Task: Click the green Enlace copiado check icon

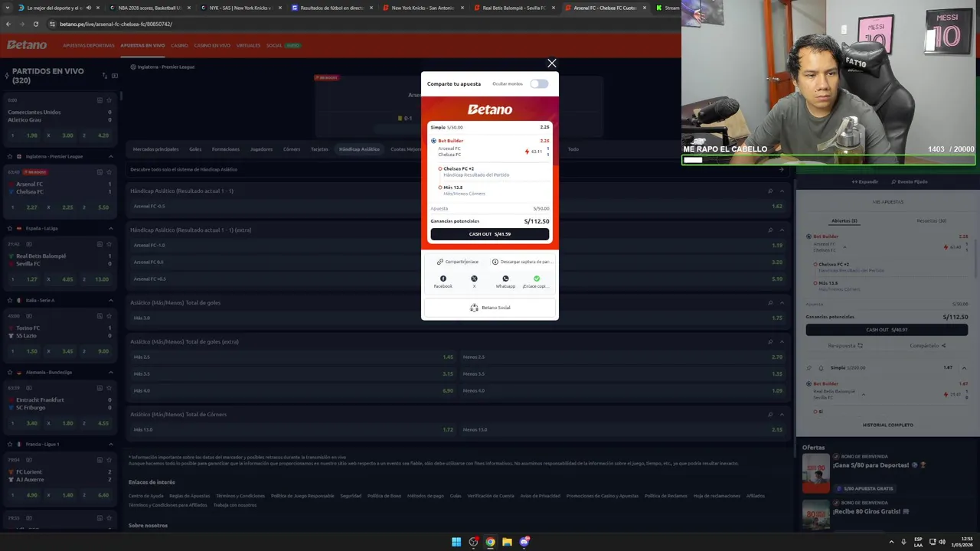Action: point(537,279)
